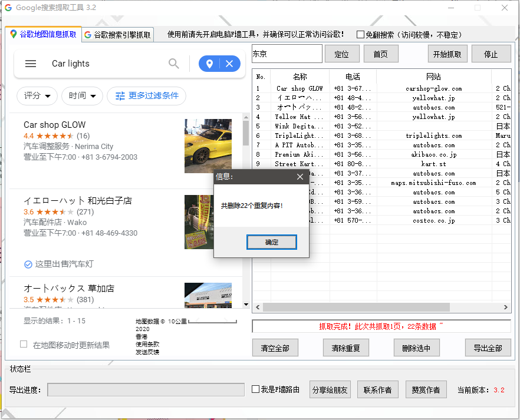Select the kart.st website cell
This screenshot has width=520, height=420.
pyautogui.click(x=434, y=164)
